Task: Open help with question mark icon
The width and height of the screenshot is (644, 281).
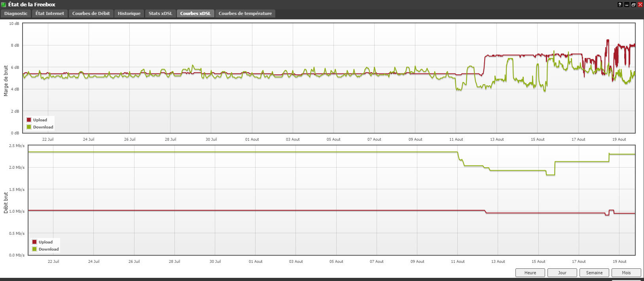Action: tap(620, 5)
